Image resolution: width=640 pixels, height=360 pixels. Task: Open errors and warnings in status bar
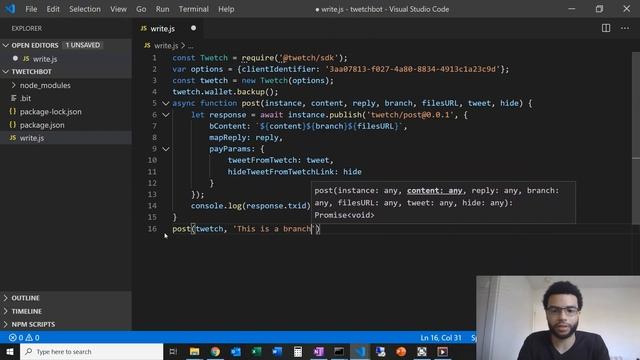[x=24, y=338]
